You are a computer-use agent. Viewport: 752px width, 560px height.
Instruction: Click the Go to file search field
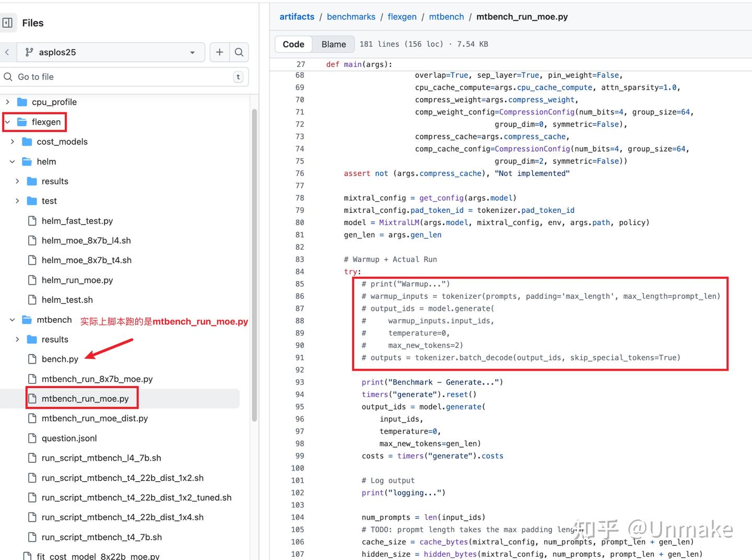tap(124, 77)
